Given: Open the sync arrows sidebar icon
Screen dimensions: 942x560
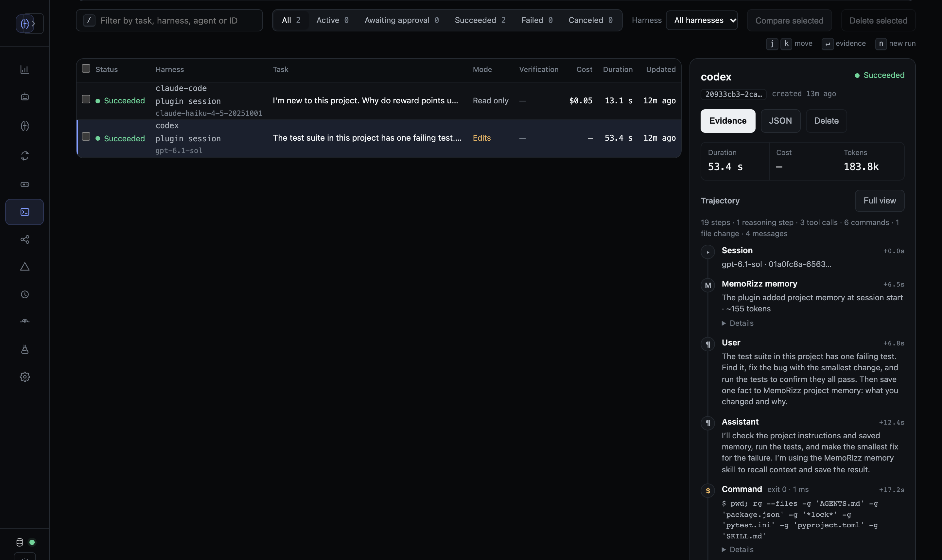Looking at the screenshot, I should (25, 155).
